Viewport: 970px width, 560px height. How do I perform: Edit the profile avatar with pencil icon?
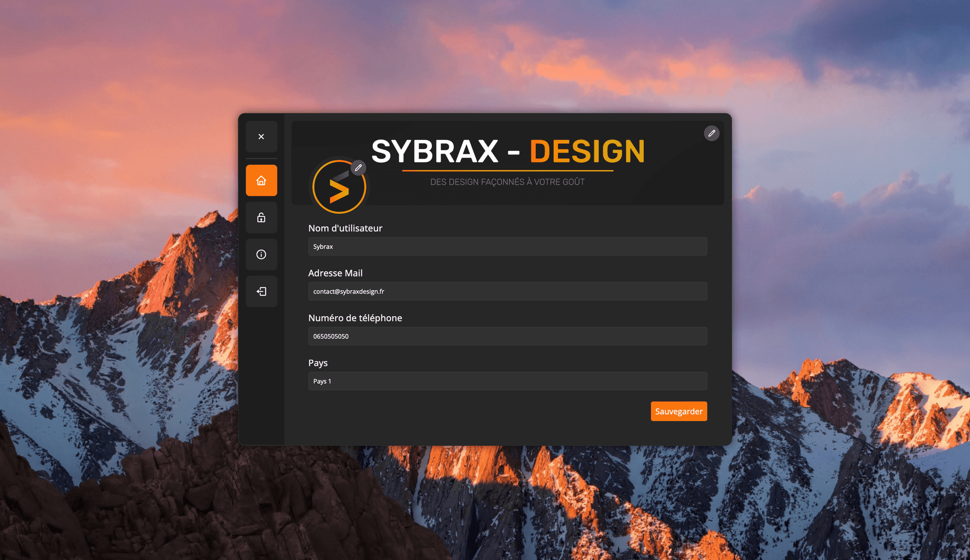(x=359, y=168)
